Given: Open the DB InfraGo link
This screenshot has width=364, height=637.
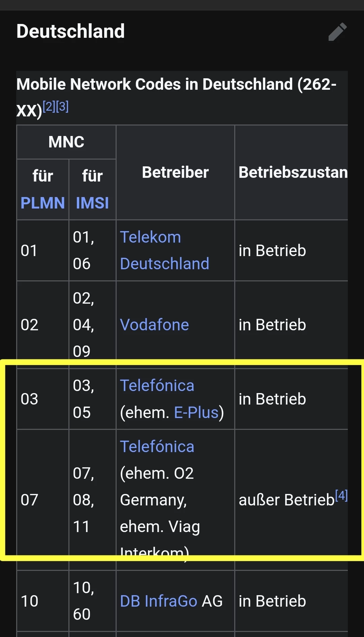Looking at the screenshot, I should (158, 601).
